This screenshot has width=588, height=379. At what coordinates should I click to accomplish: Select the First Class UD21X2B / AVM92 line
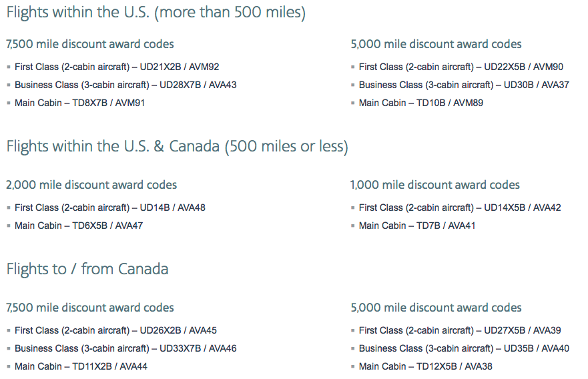pyautogui.click(x=117, y=67)
